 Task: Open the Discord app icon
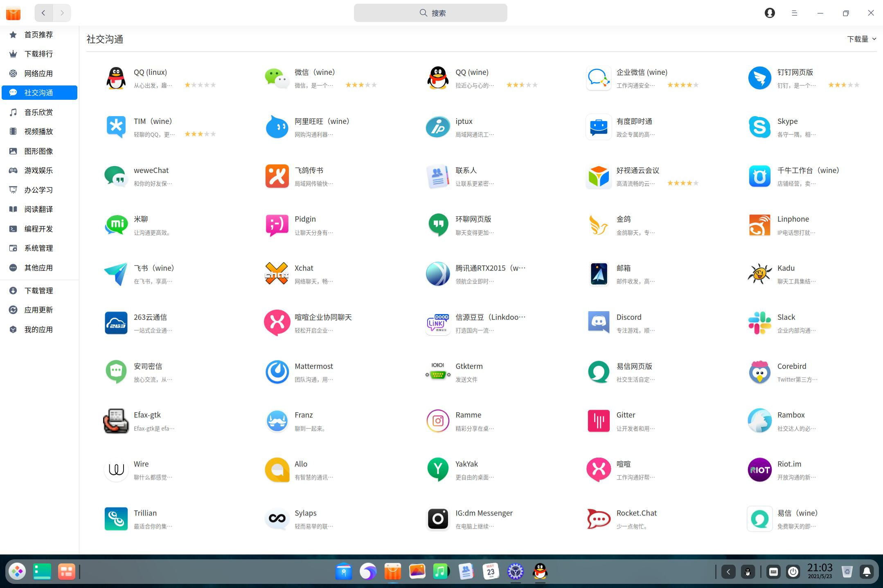[x=599, y=323]
